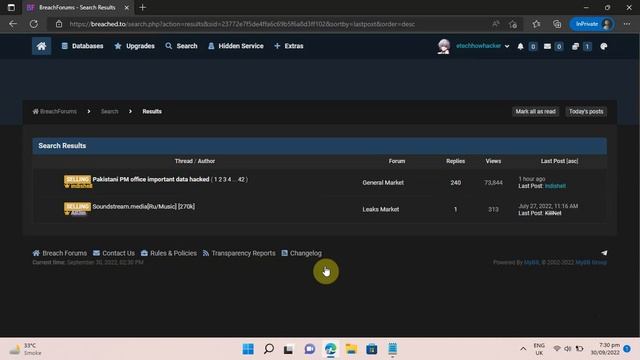Open the weather widget on taskbar
The image size is (640, 360).
tap(25, 349)
